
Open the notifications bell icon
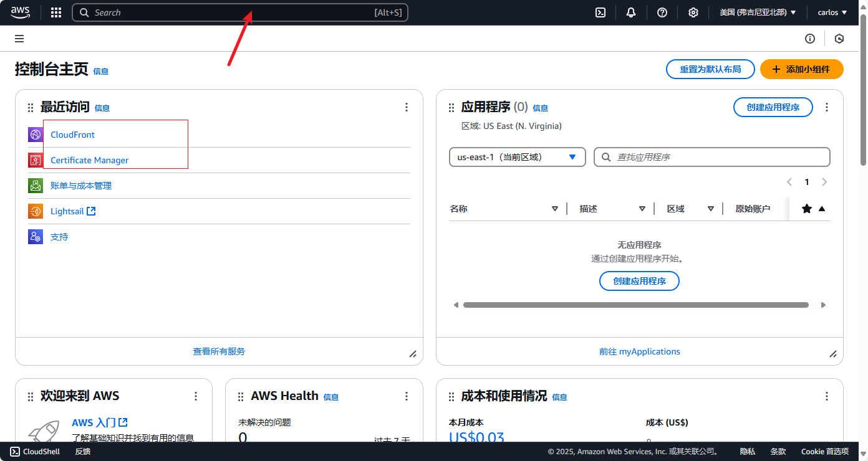631,12
